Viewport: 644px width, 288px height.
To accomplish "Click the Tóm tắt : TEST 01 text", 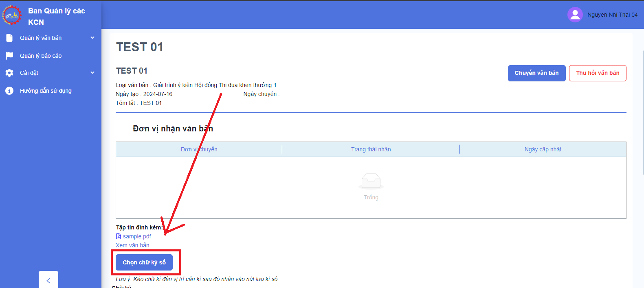I will click(138, 103).
